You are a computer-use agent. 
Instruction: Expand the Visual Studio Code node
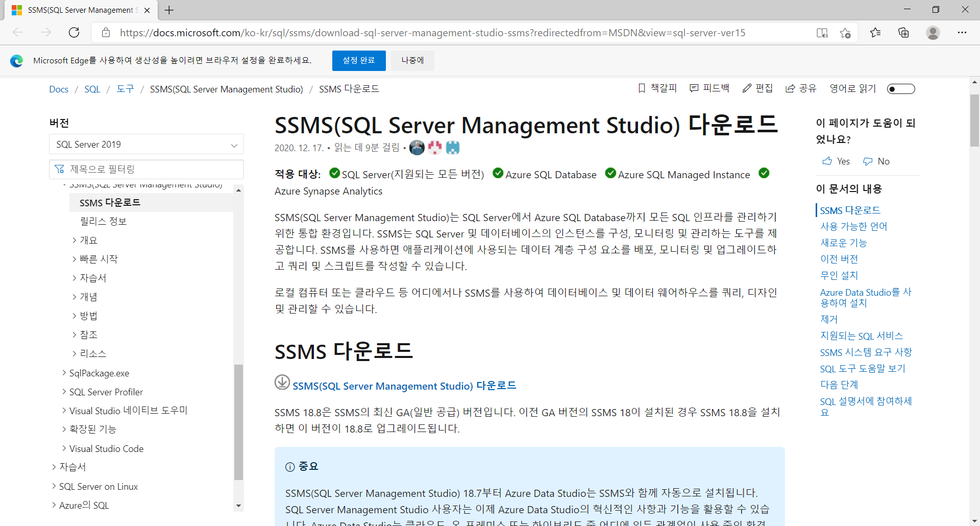pyautogui.click(x=64, y=448)
